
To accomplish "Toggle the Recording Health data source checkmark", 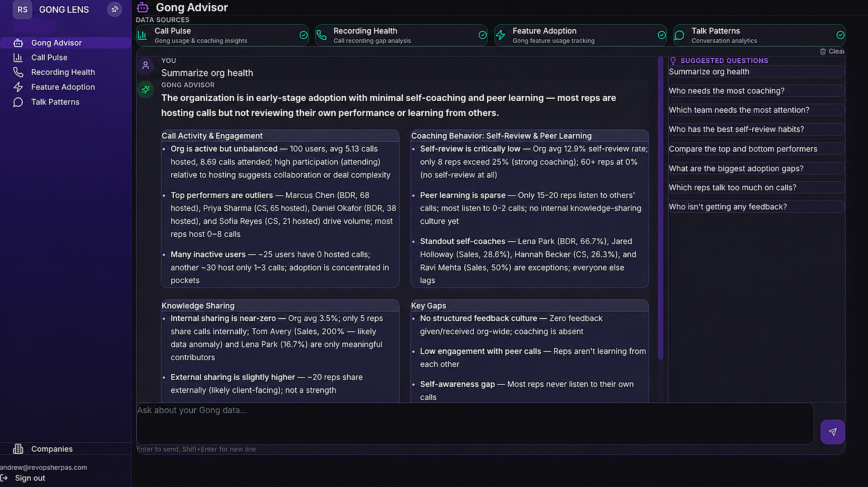I will coord(482,35).
